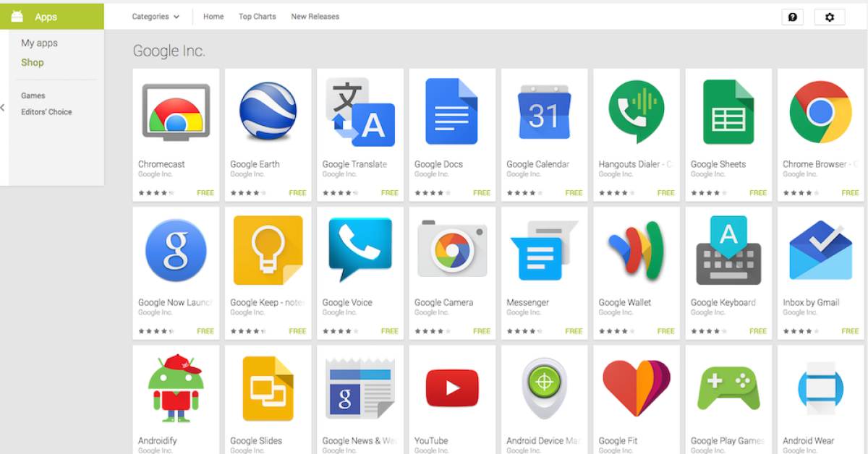Image resolution: width=868 pixels, height=454 pixels.
Task: Click FREE button under Google Docs
Action: point(481,193)
